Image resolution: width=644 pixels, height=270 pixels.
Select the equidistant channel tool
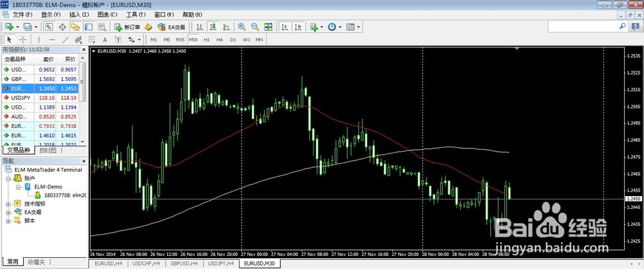79,40
